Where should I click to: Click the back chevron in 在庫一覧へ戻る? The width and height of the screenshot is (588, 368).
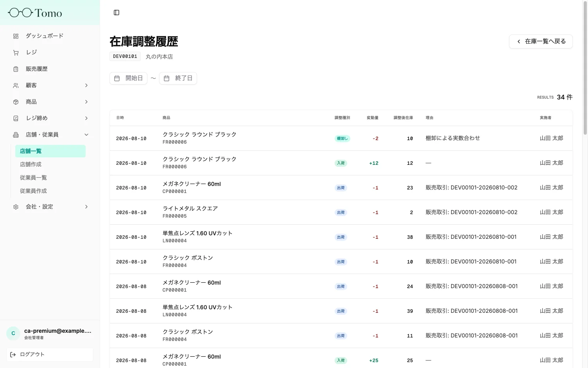pyautogui.click(x=519, y=41)
